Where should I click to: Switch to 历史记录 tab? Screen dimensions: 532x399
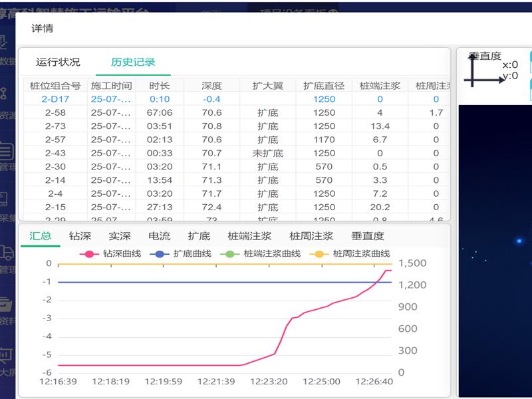coord(133,62)
